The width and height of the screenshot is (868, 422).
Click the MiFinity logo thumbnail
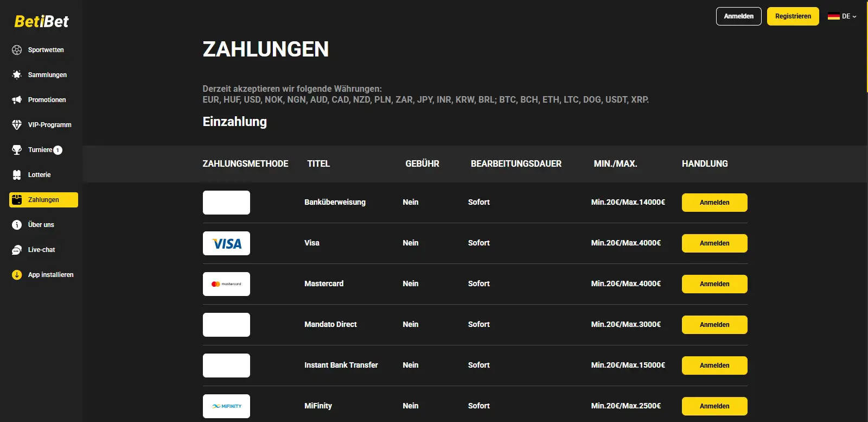(x=226, y=406)
